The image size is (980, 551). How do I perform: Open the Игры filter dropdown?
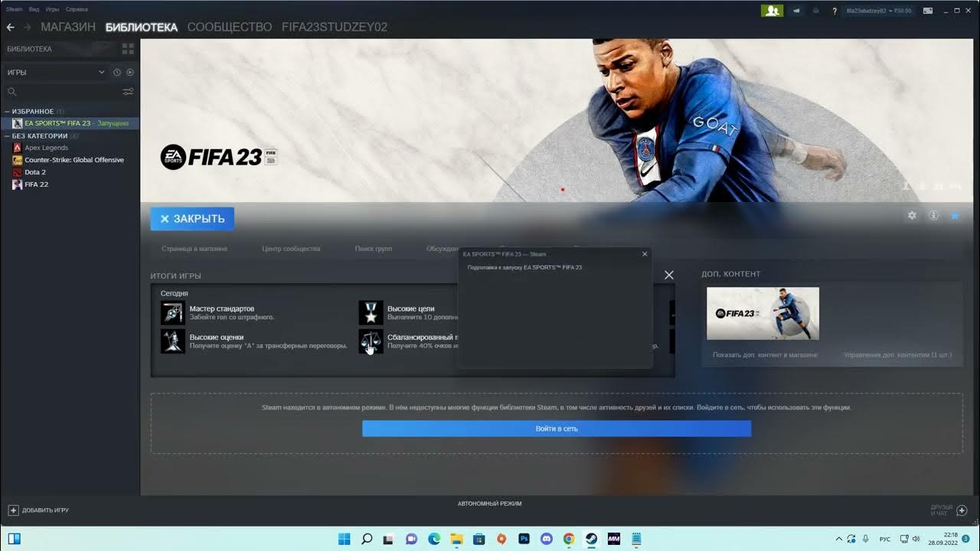coord(56,72)
